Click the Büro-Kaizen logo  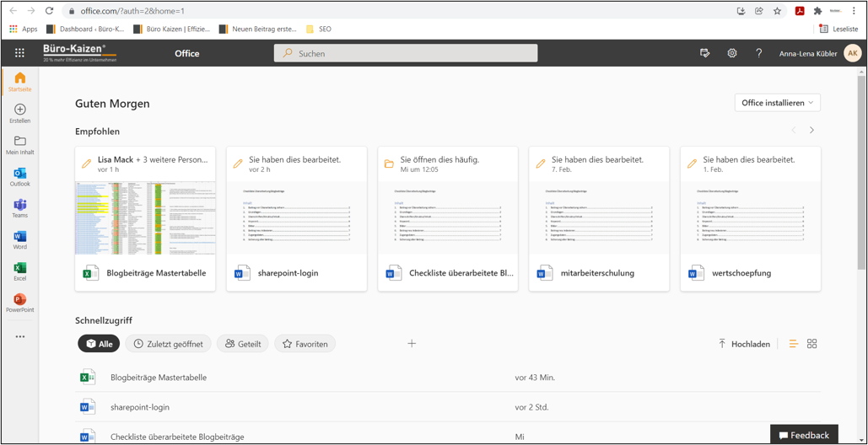click(79, 53)
